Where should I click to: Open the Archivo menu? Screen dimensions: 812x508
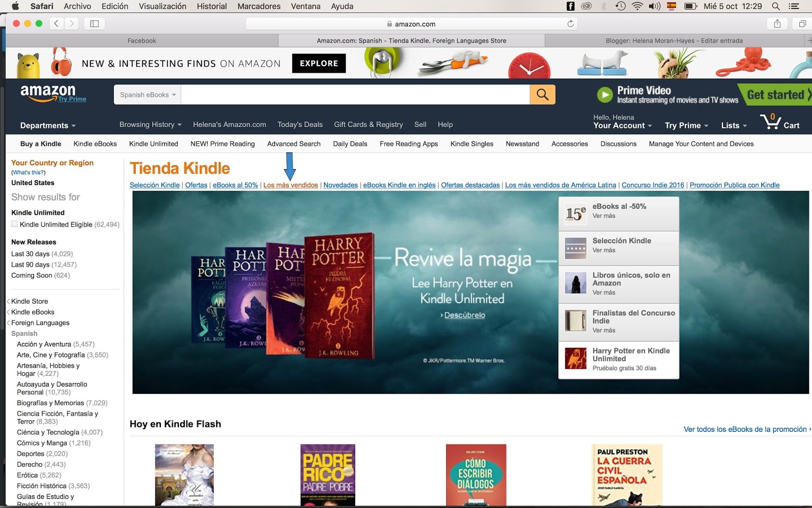(x=77, y=6)
